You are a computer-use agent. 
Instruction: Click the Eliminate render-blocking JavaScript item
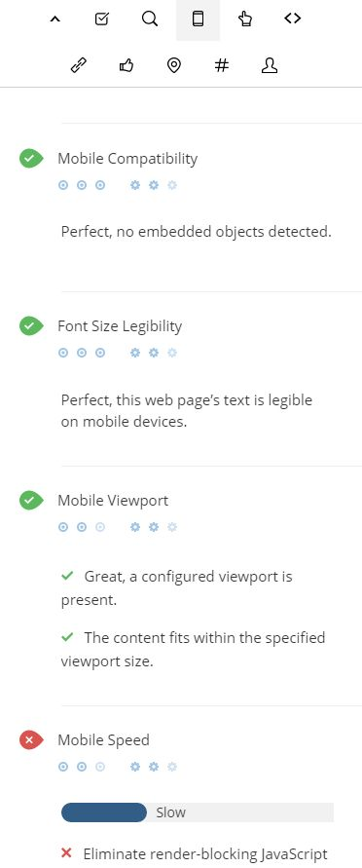(195, 854)
